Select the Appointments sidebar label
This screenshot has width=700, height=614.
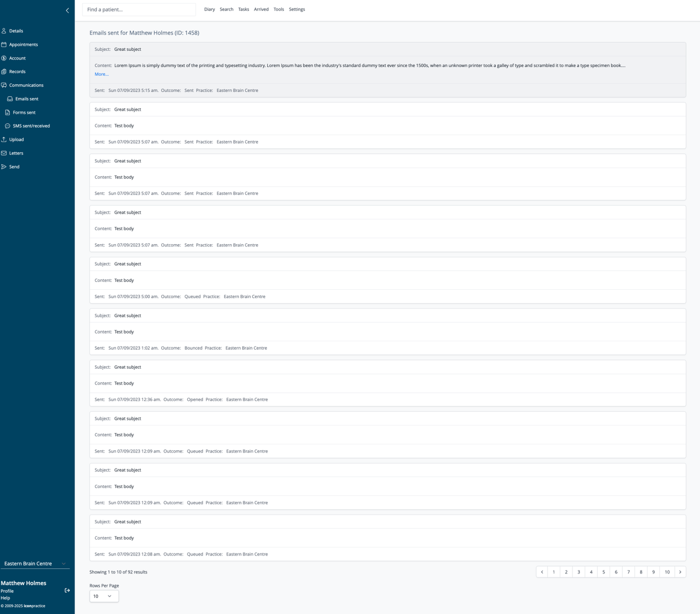23,45
